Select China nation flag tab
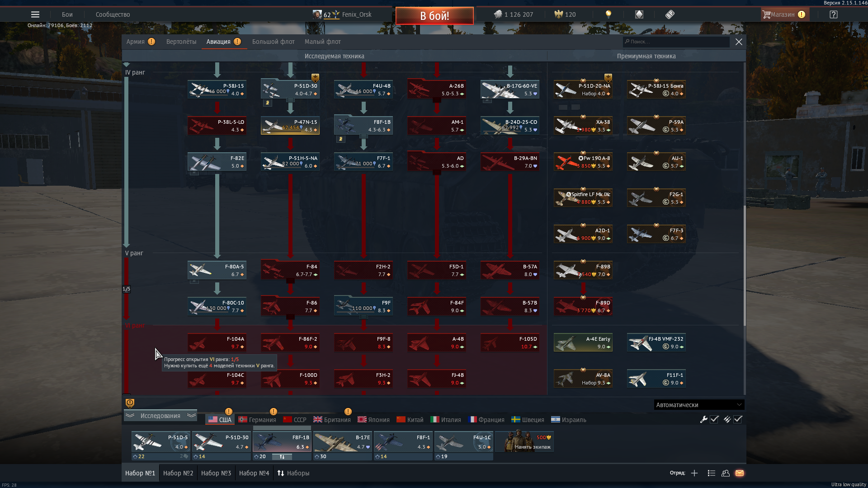 coord(410,420)
